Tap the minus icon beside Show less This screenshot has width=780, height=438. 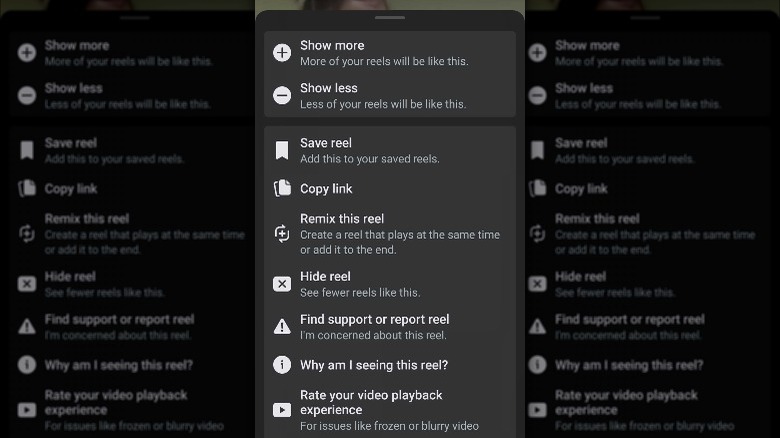pyautogui.click(x=282, y=96)
